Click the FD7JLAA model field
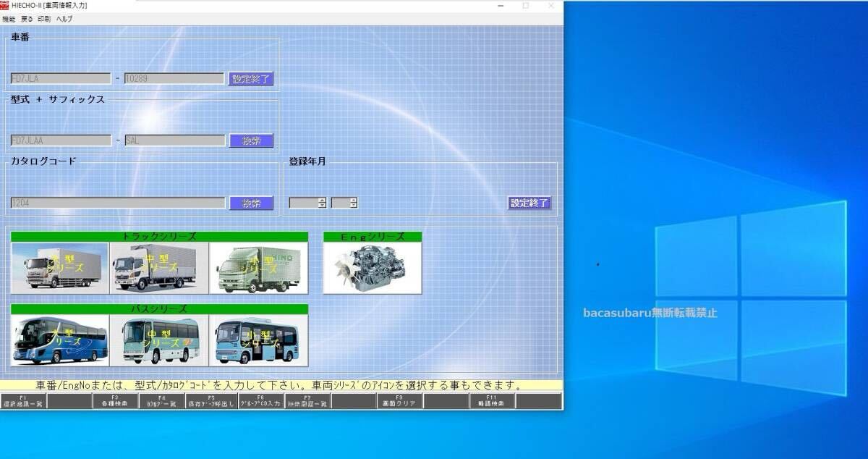The width and height of the screenshot is (868, 459). coord(61,140)
